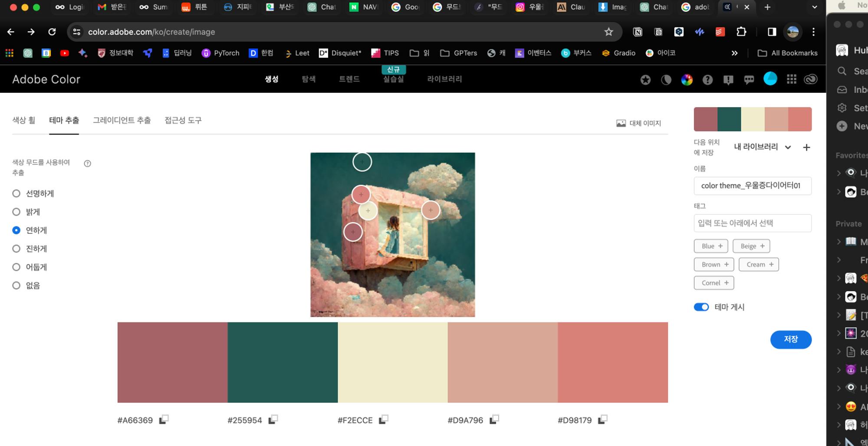Image resolution: width=868 pixels, height=446 pixels.
Task: Toggle the Chrome side panel icon
Action: (x=772, y=32)
